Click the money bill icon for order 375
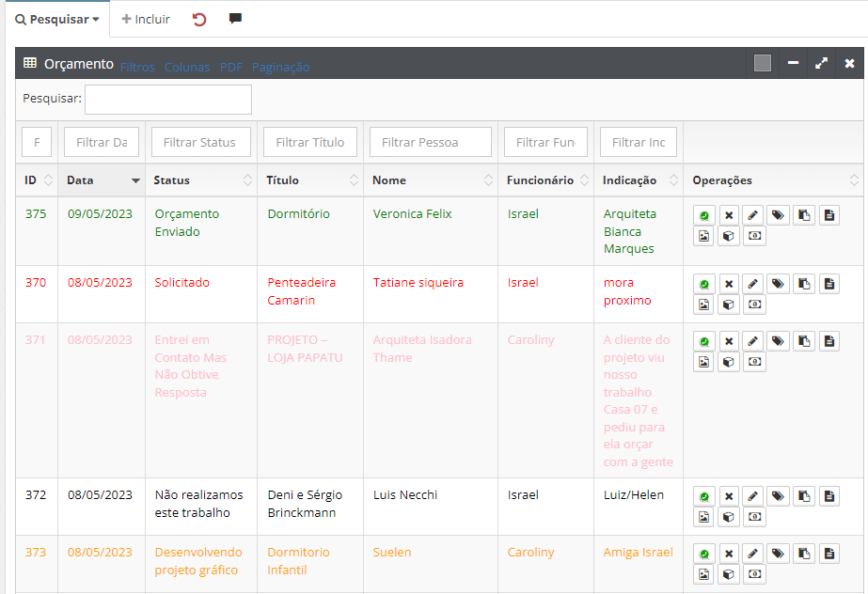Image resolution: width=868 pixels, height=594 pixels. pyautogui.click(x=754, y=236)
